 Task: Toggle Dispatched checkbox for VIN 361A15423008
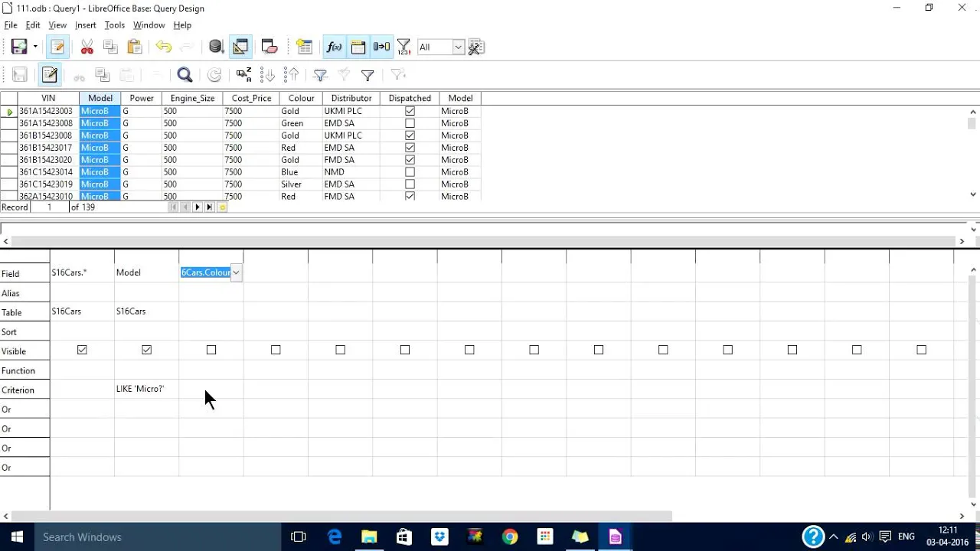point(410,123)
